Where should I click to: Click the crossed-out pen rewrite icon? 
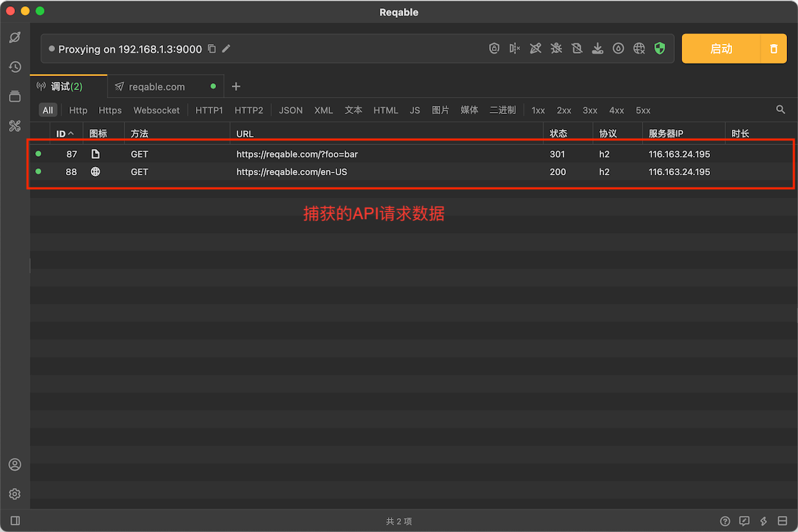(x=535, y=48)
